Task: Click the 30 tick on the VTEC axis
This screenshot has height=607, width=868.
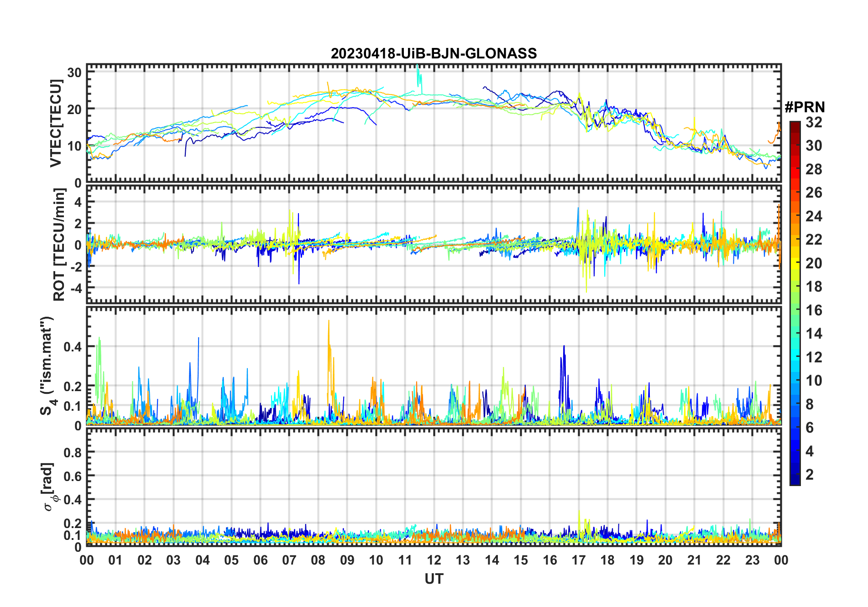Action: 75,72
